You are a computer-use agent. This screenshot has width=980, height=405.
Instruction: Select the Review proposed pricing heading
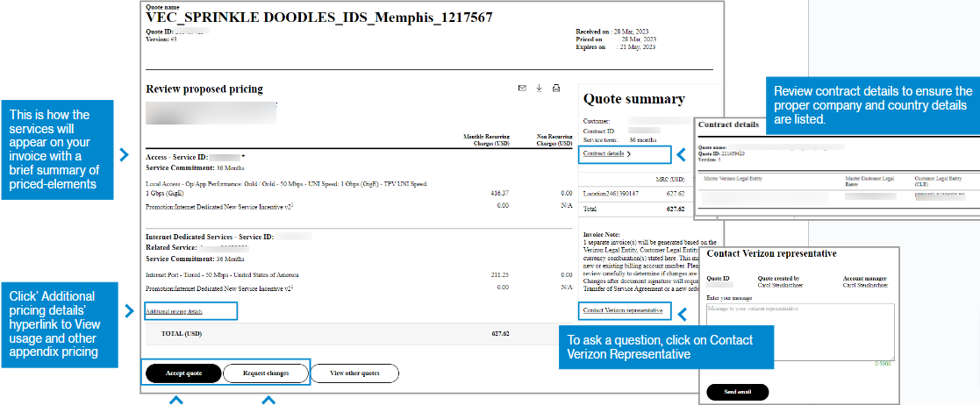(204, 89)
